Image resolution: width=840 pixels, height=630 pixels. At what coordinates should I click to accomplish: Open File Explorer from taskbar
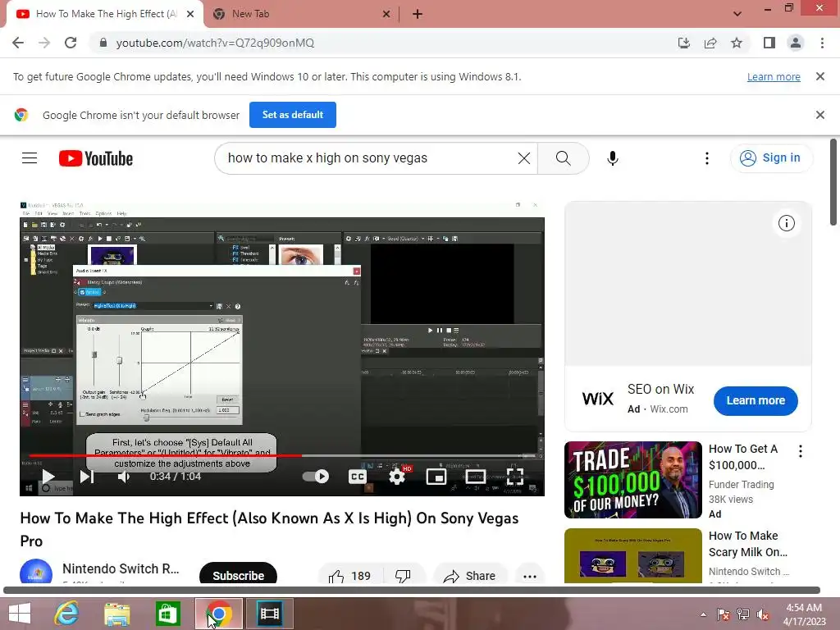117,614
